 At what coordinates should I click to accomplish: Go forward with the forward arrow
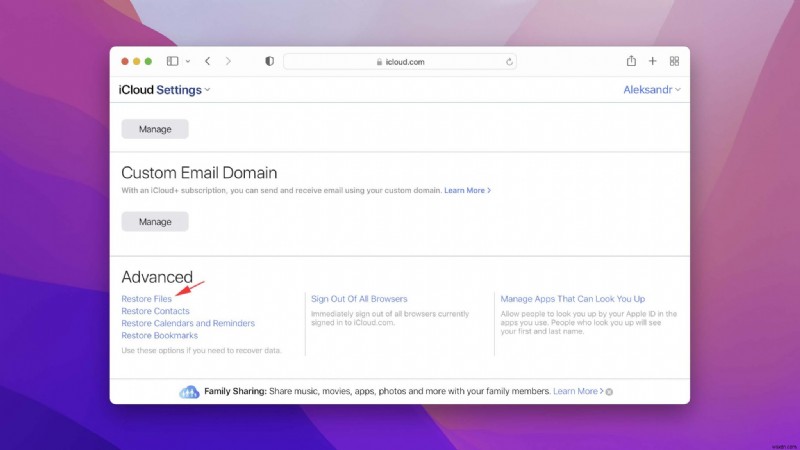(228, 61)
